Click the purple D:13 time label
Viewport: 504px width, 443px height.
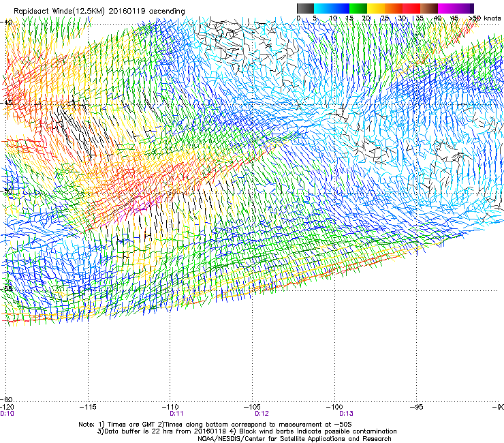coord(346,414)
